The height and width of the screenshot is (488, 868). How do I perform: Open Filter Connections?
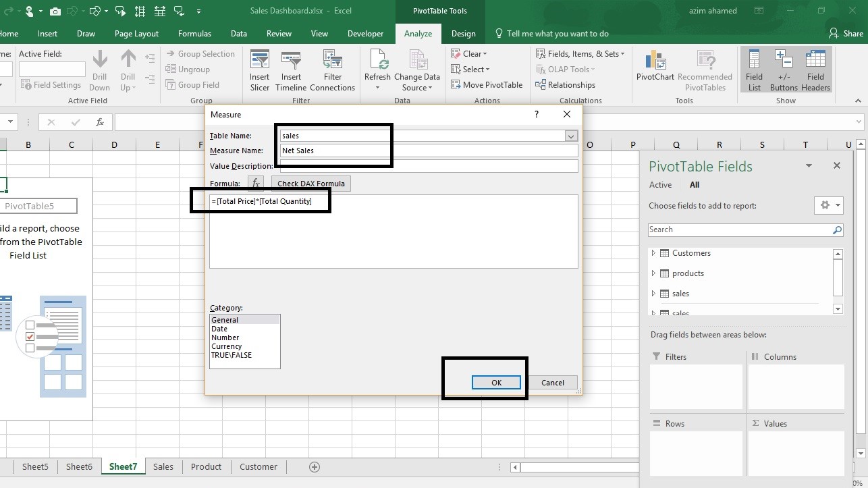332,70
